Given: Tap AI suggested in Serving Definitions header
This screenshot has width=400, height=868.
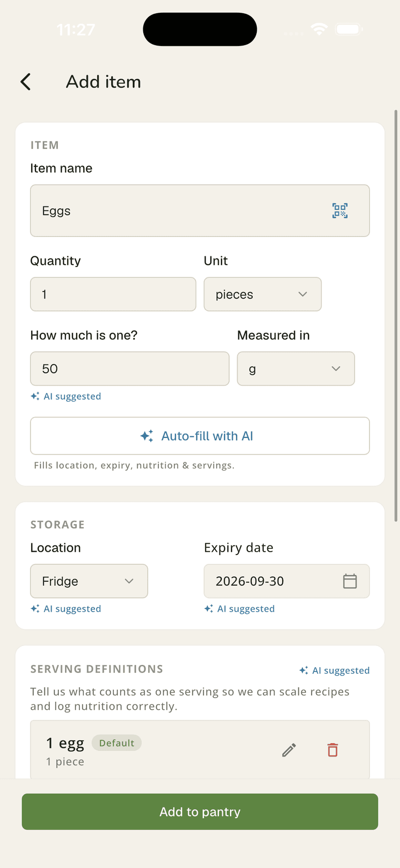Looking at the screenshot, I should coord(334,670).
